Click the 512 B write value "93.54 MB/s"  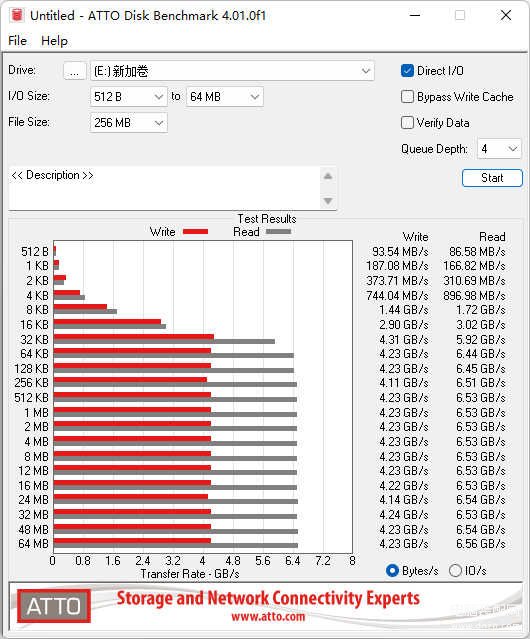[400, 252]
